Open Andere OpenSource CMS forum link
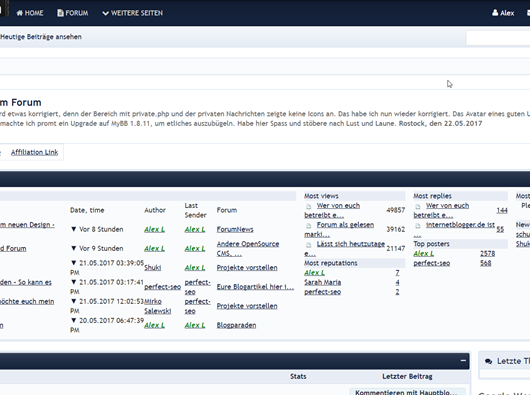Screen dimensions: 530x395 (x=248, y=249)
